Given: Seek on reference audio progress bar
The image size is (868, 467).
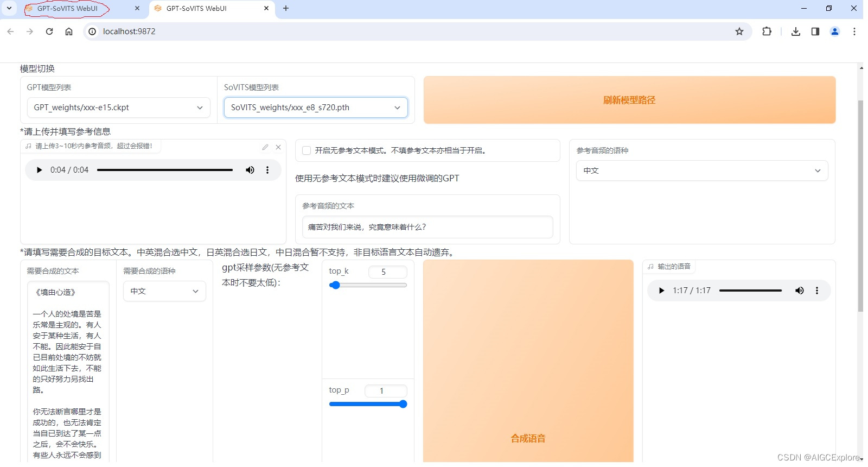Looking at the screenshot, I should (x=165, y=170).
